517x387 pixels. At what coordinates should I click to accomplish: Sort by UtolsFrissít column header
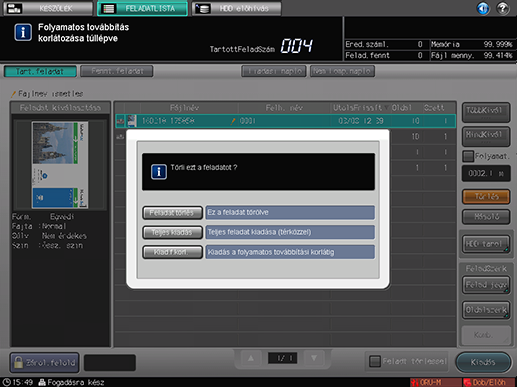pyautogui.click(x=359, y=108)
